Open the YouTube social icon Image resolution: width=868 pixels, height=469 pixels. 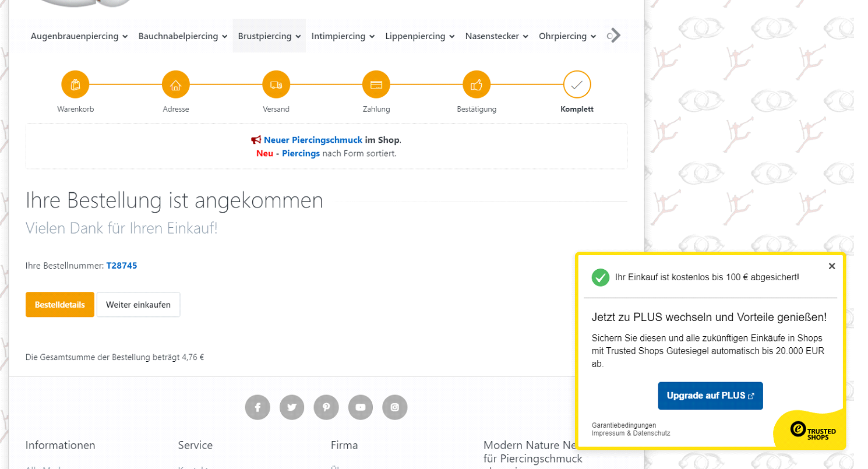tap(361, 407)
